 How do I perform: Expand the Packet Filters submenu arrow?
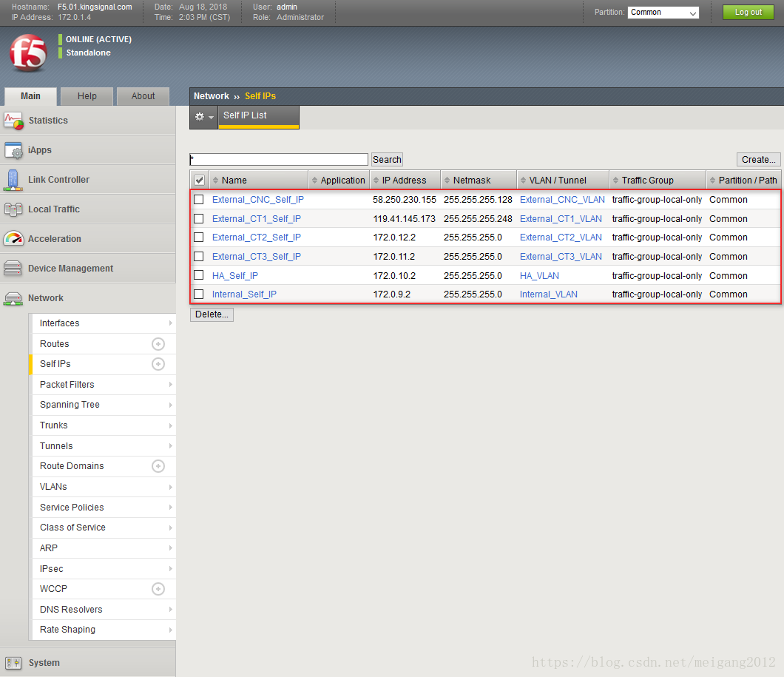(171, 385)
